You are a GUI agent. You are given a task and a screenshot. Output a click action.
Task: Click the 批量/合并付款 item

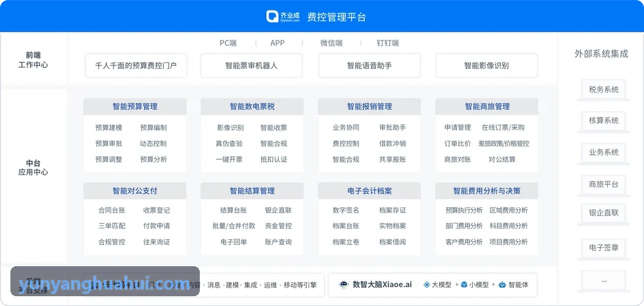(x=233, y=226)
